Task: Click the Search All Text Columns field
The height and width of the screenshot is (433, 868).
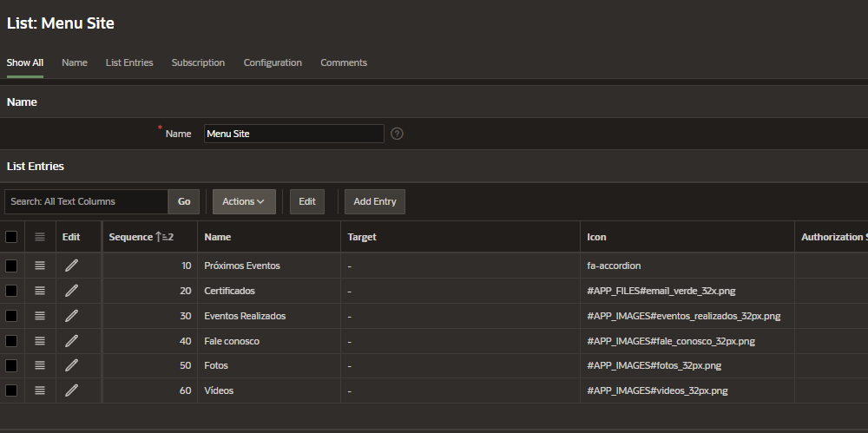Action: coord(86,201)
